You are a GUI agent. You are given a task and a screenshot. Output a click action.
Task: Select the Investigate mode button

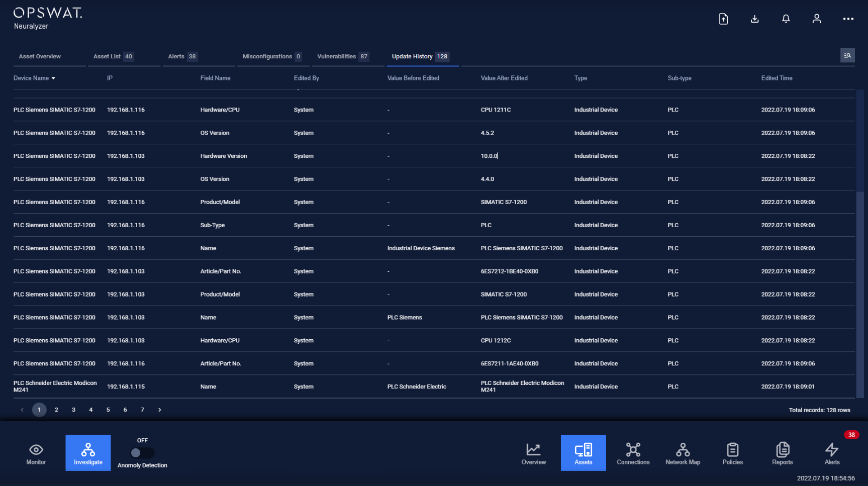(x=88, y=453)
